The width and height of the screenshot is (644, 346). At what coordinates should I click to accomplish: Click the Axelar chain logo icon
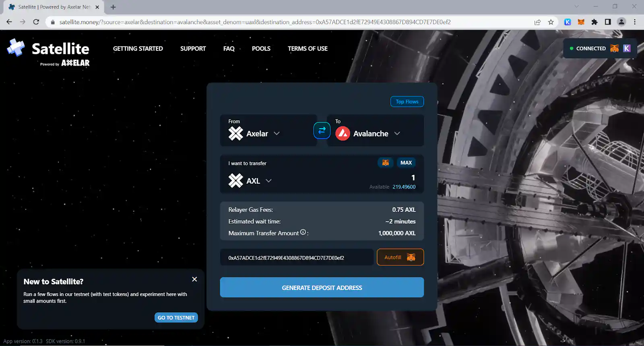tap(235, 133)
